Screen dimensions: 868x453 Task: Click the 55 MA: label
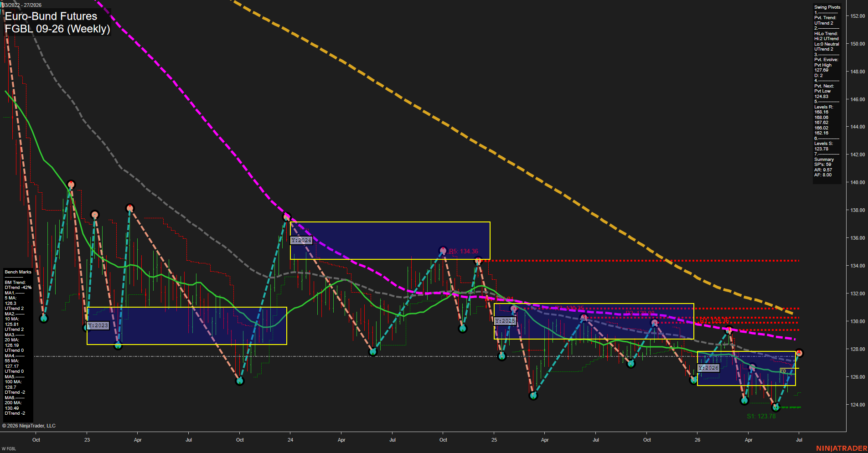(x=12, y=361)
